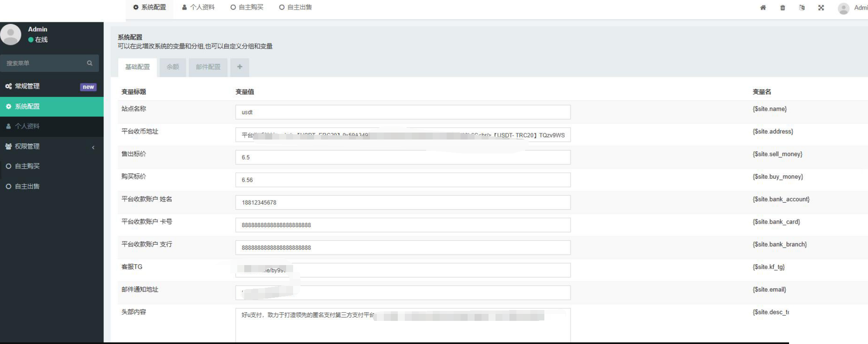868x344 pixels.
Task: Toggle fullscreen icon in top bar
Action: click(x=821, y=7)
